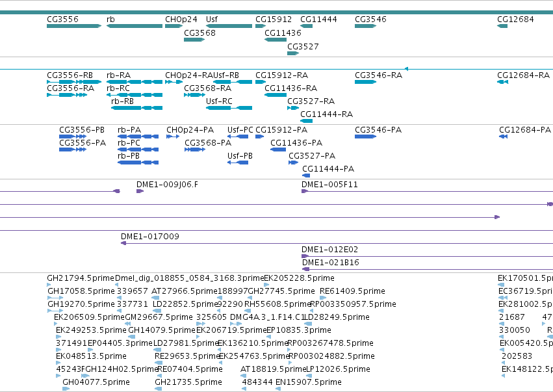The width and height of the screenshot is (553, 392).
Task: Select protein CG3556-PB
Action: [x=73, y=137]
